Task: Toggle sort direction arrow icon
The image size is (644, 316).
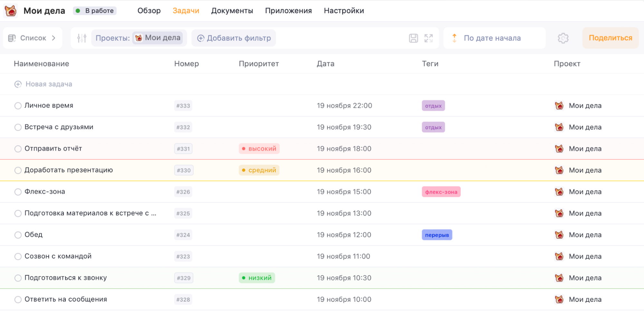Action: pyautogui.click(x=454, y=38)
